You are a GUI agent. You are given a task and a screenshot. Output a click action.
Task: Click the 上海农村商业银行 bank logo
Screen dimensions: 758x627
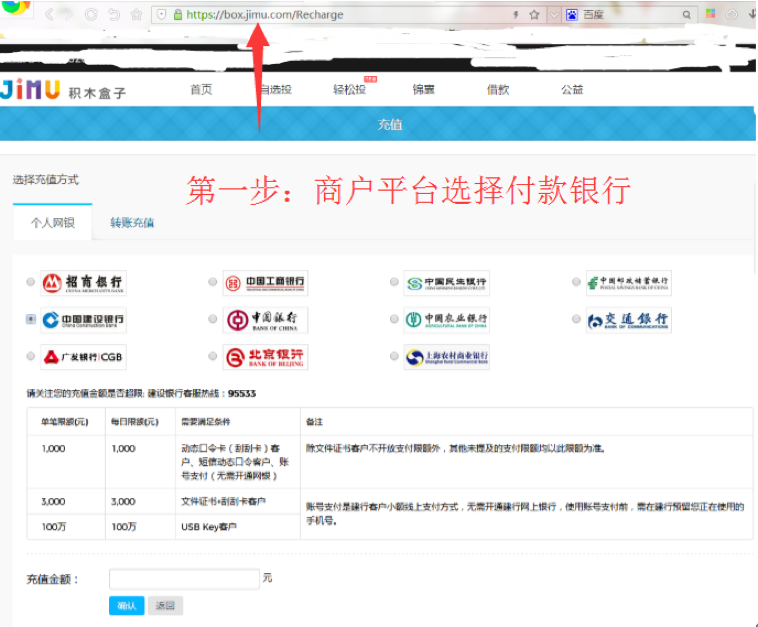click(x=446, y=357)
